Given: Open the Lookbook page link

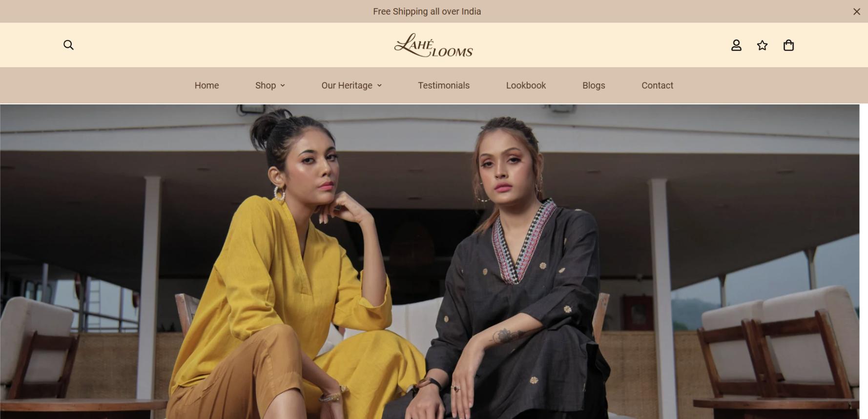Looking at the screenshot, I should (x=526, y=85).
